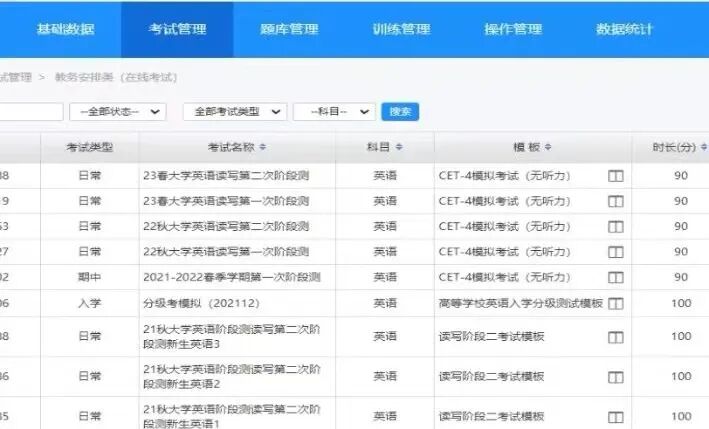Select exam name ending 新生英语3
The image size is (709, 429).
(x=232, y=336)
